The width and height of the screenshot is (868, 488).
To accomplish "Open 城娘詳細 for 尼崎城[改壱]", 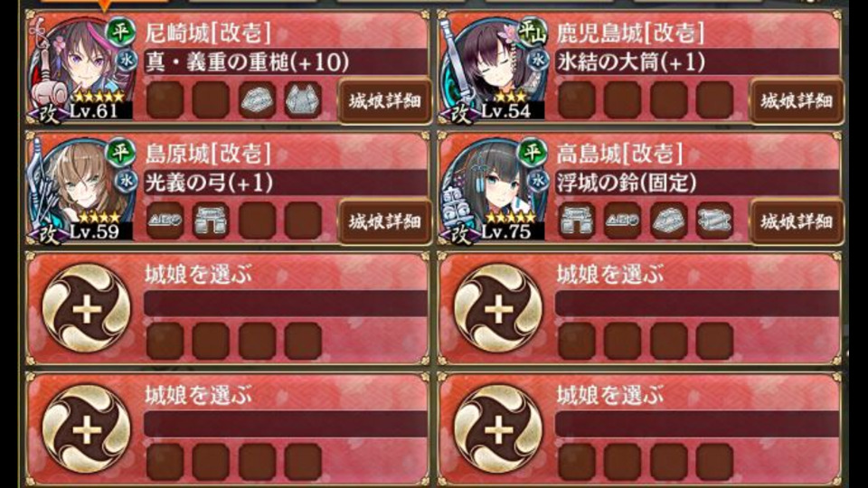I will click(385, 101).
